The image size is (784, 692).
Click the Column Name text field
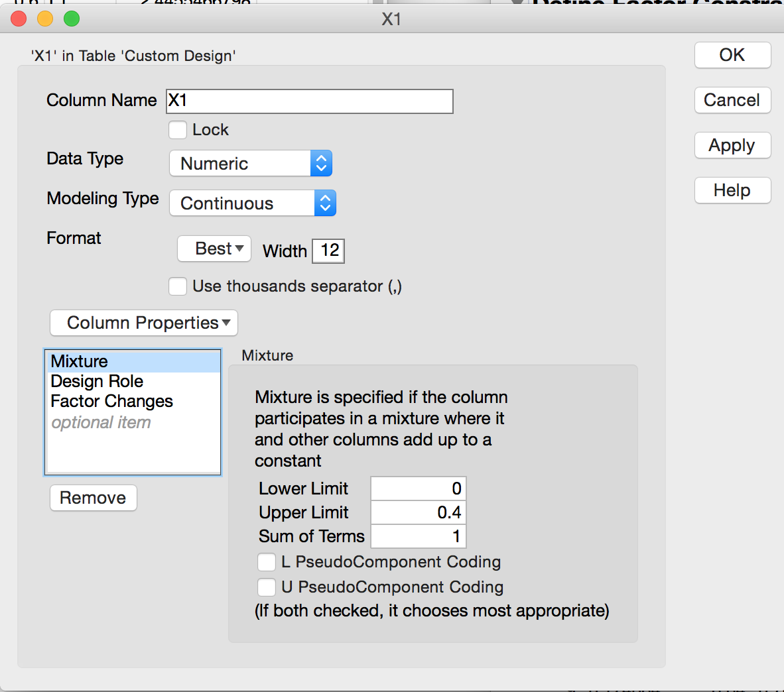click(x=309, y=101)
